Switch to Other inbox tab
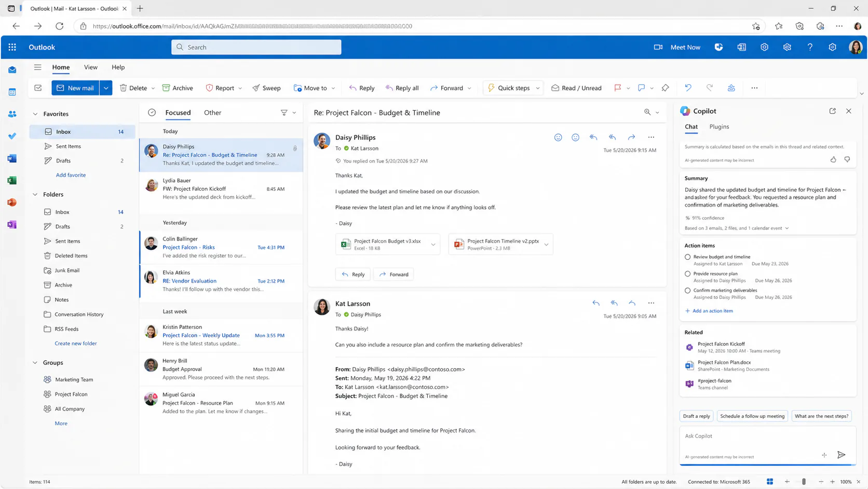 212,112
